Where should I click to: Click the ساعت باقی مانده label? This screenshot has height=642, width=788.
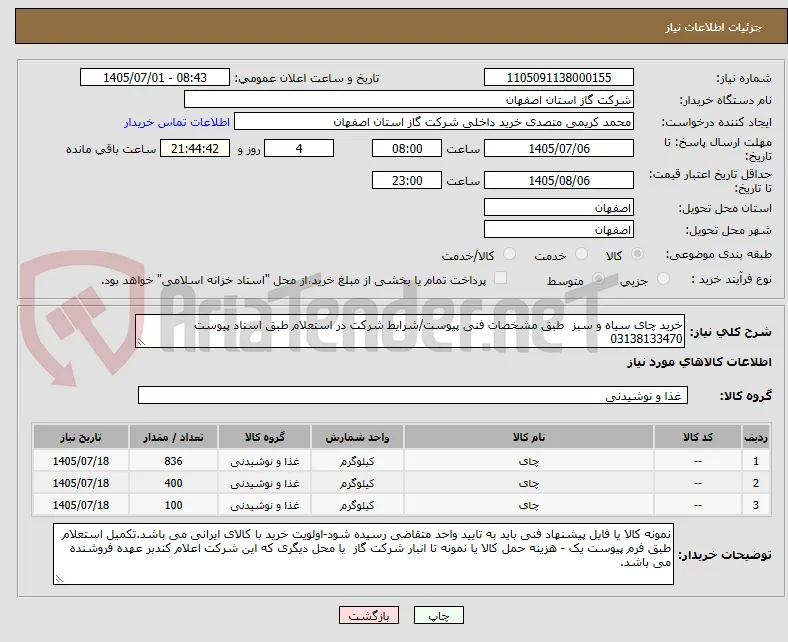tap(111, 149)
